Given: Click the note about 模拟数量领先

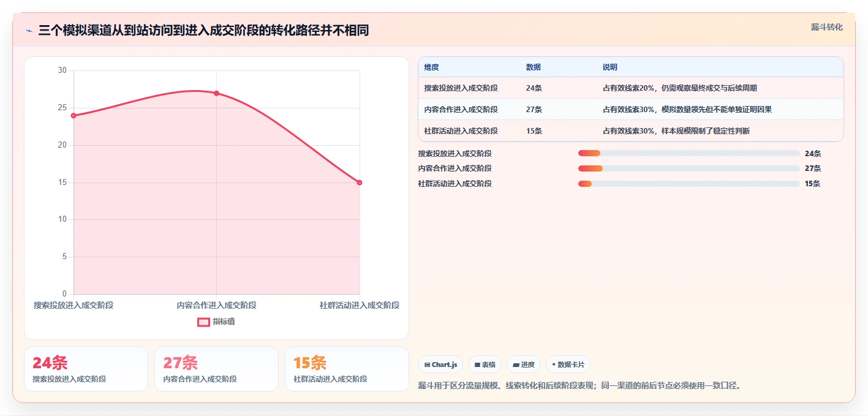Looking at the screenshot, I should [687, 110].
